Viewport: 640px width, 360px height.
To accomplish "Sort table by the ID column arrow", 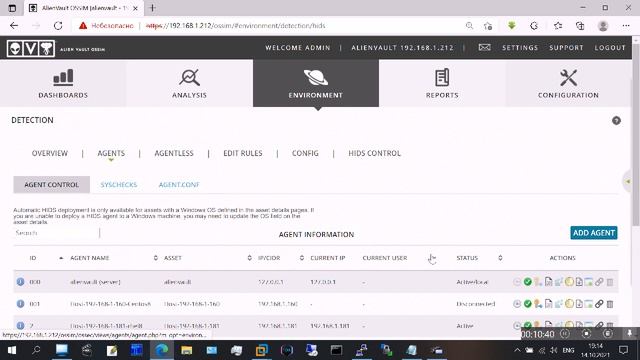I will [x=61, y=258].
